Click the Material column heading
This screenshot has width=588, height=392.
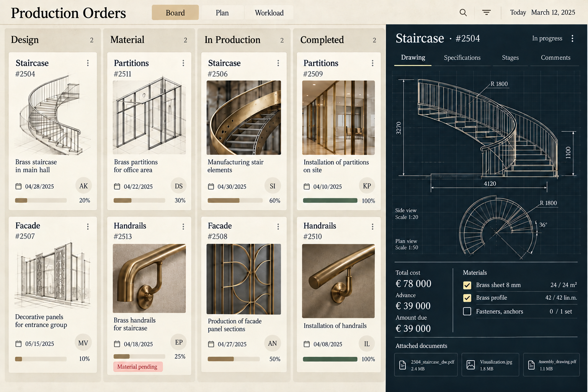[127, 40]
